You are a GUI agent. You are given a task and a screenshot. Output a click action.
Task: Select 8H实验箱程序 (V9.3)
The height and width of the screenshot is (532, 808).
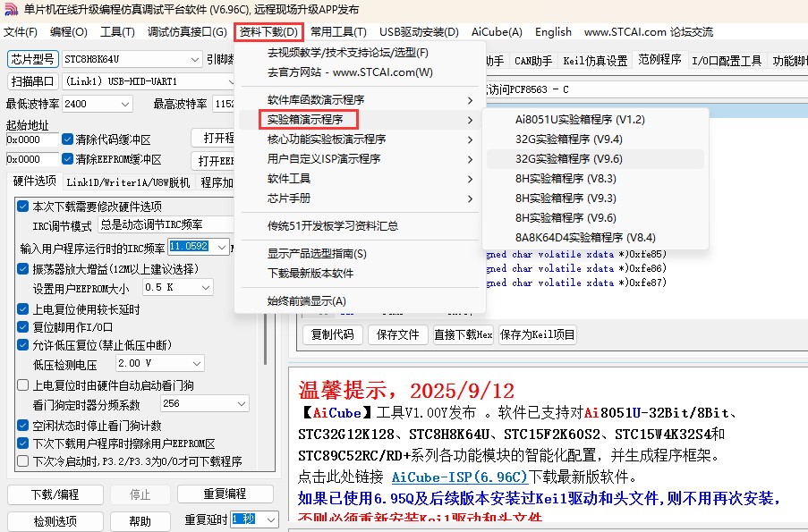pos(595,198)
